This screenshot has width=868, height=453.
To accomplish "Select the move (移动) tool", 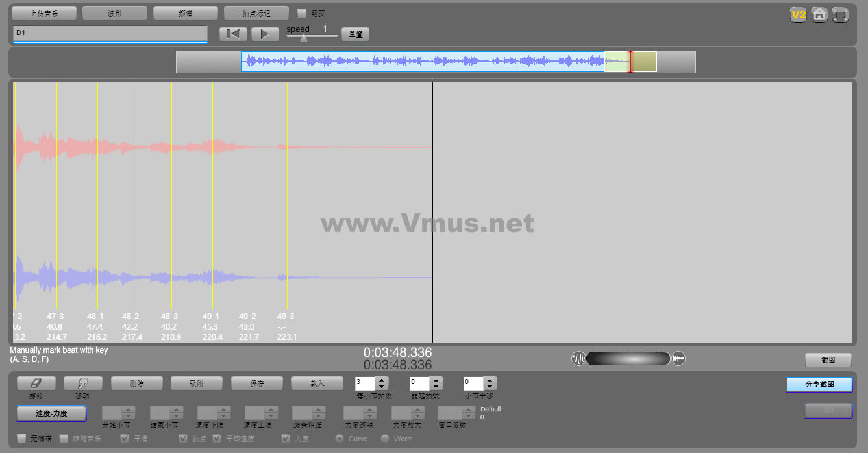I will click(x=82, y=383).
